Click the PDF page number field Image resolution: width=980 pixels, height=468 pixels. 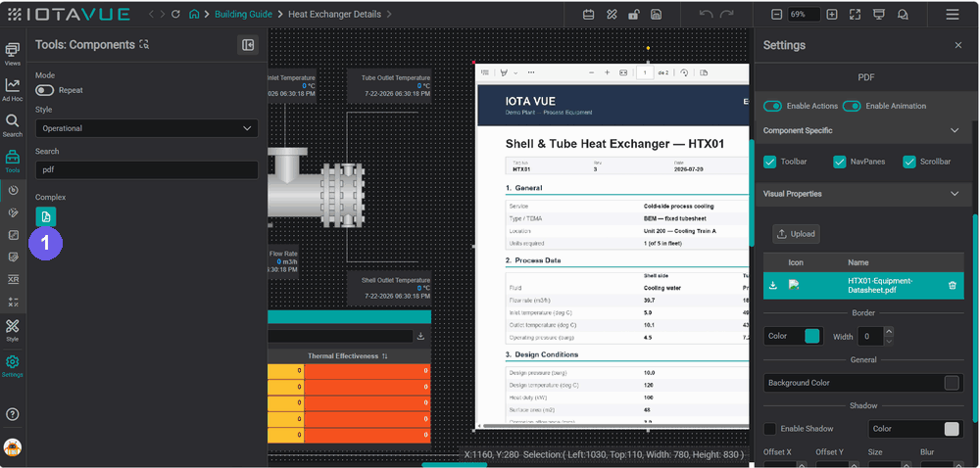click(x=645, y=72)
